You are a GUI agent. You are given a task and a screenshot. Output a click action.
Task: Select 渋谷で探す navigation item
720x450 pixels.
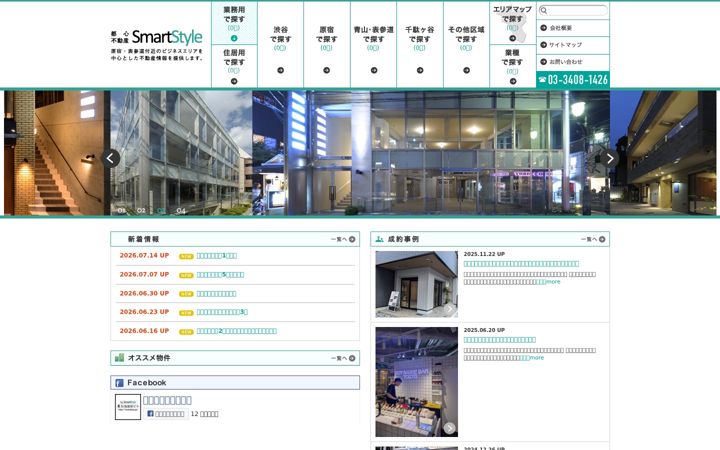[281, 45]
